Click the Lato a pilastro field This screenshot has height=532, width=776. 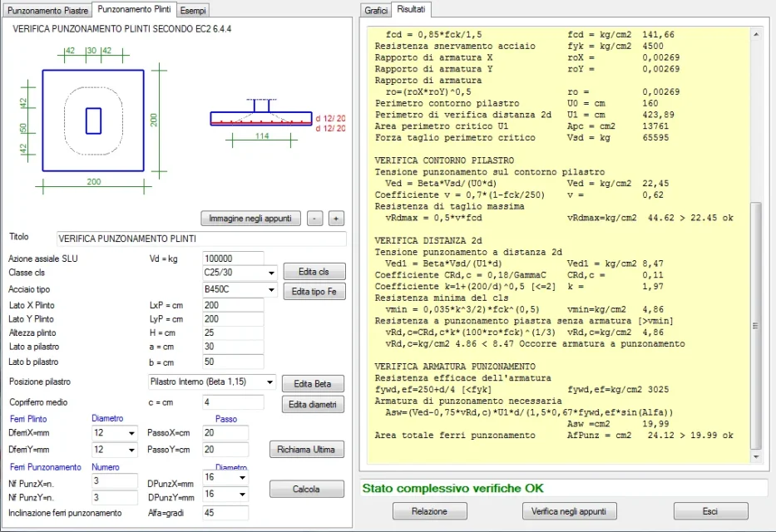[x=233, y=347]
